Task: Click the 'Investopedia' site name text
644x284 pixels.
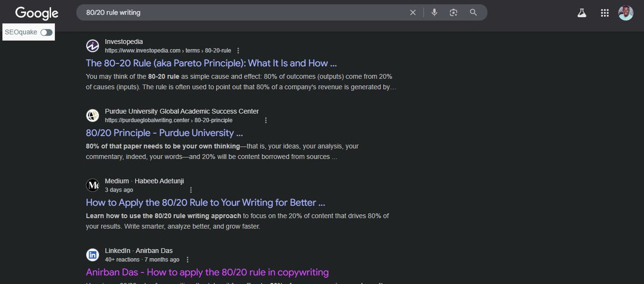Action: (x=124, y=41)
